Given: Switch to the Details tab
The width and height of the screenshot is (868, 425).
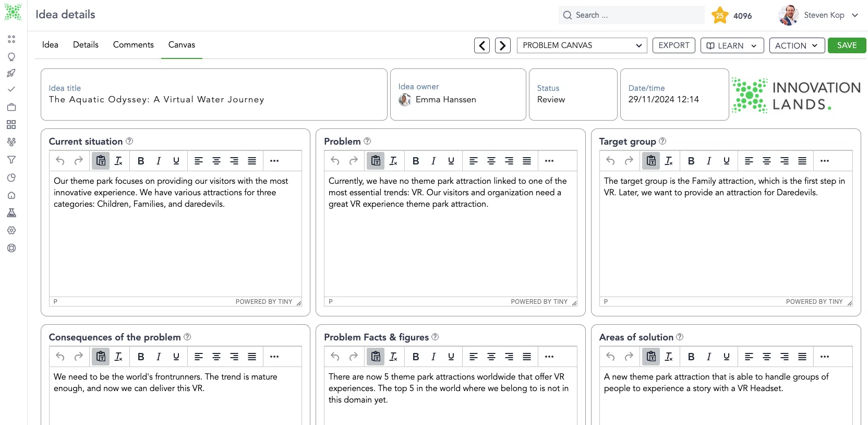Looking at the screenshot, I should [86, 45].
